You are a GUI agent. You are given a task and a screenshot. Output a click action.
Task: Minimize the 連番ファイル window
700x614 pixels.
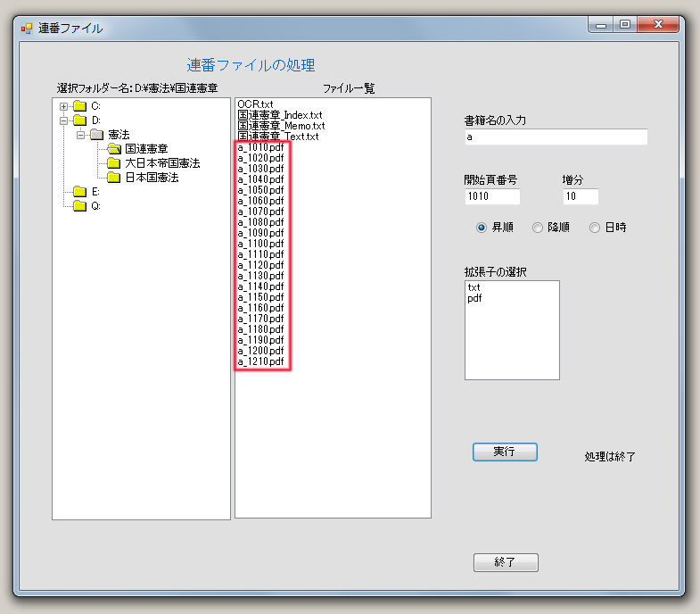pyautogui.click(x=601, y=25)
